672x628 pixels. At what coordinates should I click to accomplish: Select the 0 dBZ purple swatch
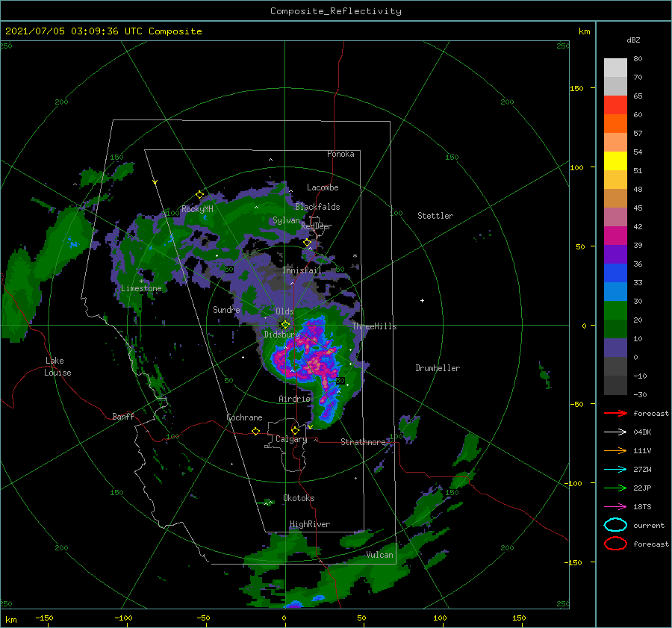coord(615,348)
